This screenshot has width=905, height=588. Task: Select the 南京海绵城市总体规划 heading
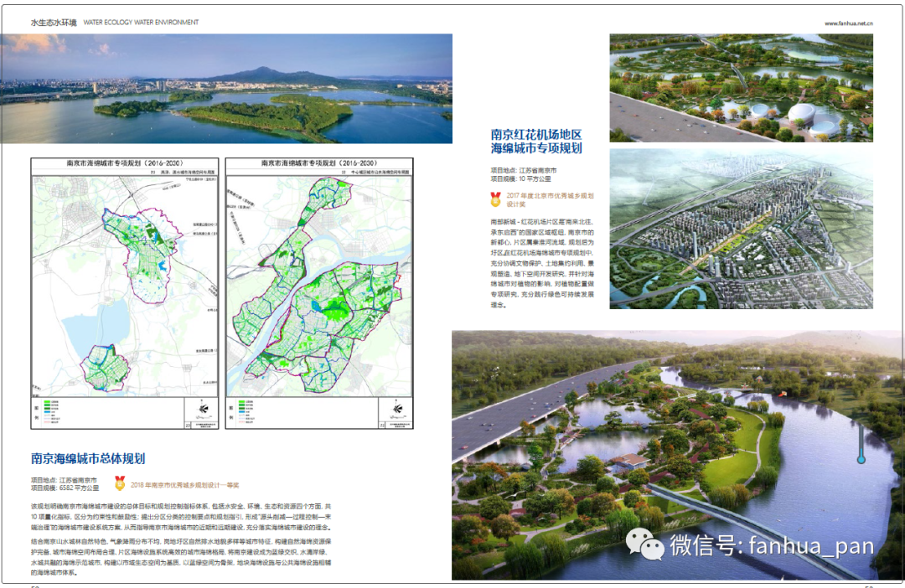pyautogui.click(x=88, y=458)
